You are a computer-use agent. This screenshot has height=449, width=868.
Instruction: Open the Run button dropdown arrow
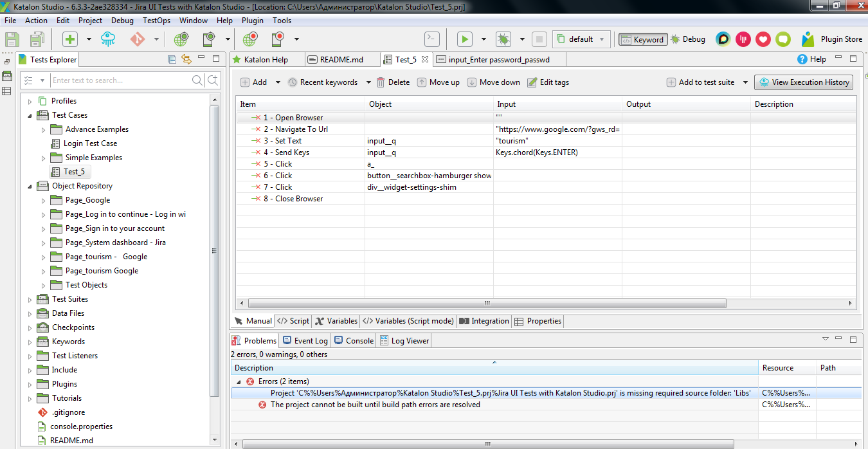pyautogui.click(x=484, y=39)
